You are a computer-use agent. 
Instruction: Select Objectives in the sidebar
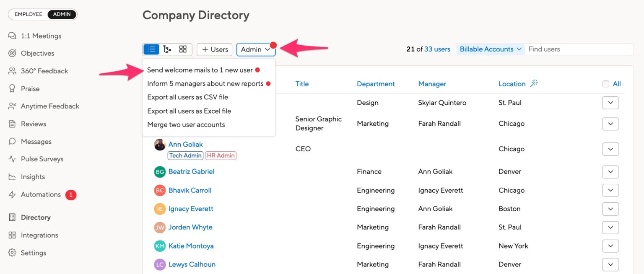[37, 53]
